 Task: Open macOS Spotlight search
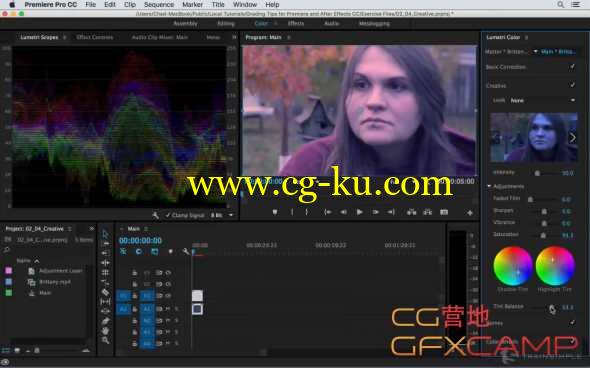click(x=560, y=5)
